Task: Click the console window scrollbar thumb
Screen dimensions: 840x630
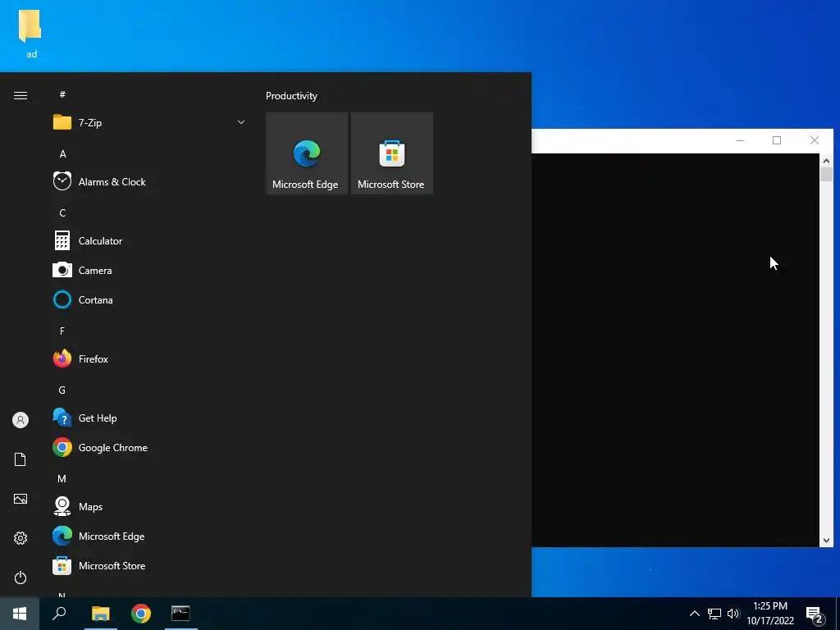Action: pyautogui.click(x=826, y=175)
